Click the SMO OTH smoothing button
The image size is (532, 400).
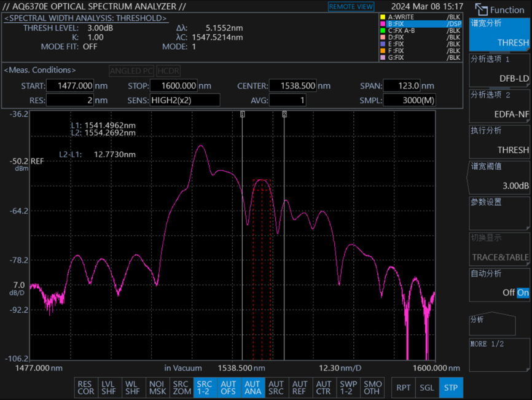click(372, 388)
